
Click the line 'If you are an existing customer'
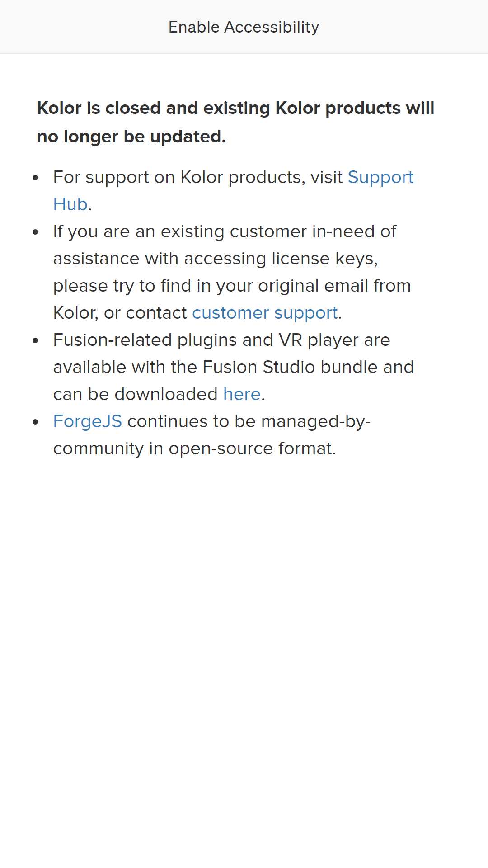point(225,231)
